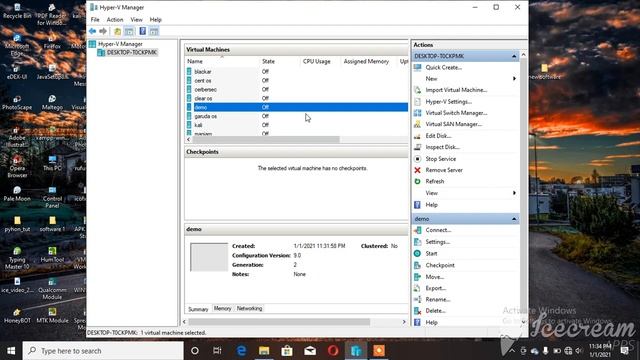Screen dimensions: 640x360
Task: Switch to the Memory tab
Action: click(x=222, y=309)
